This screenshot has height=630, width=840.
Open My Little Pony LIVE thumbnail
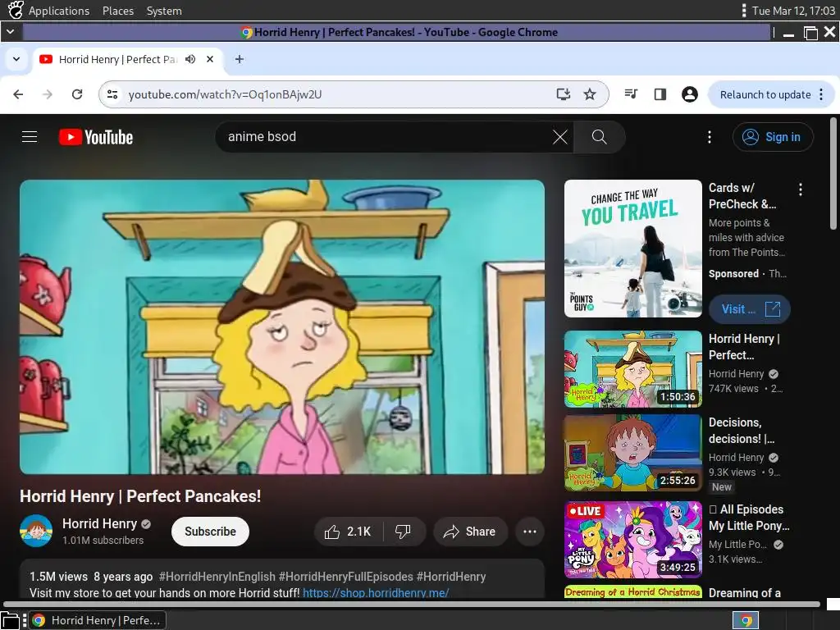pyautogui.click(x=632, y=540)
